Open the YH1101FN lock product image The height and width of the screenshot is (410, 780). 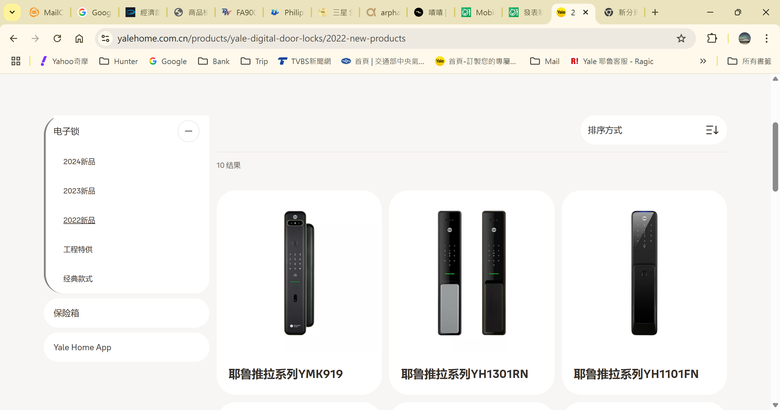pyautogui.click(x=644, y=273)
